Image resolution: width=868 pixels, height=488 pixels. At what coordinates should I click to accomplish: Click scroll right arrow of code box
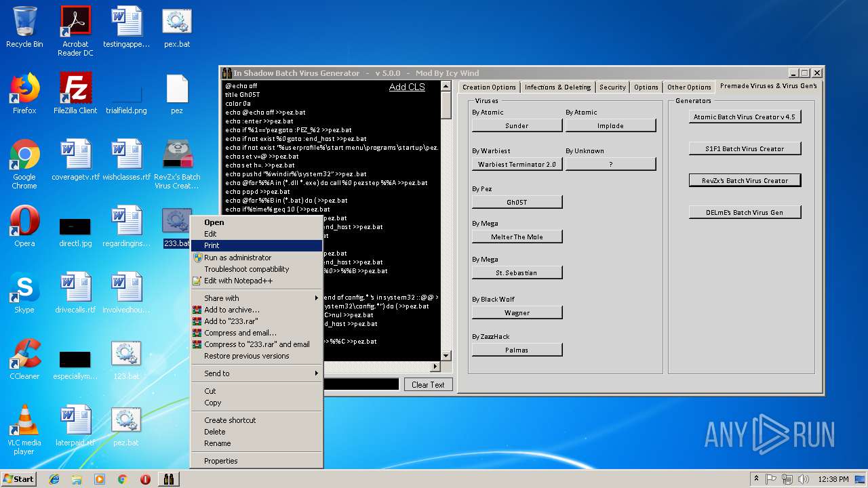click(436, 366)
